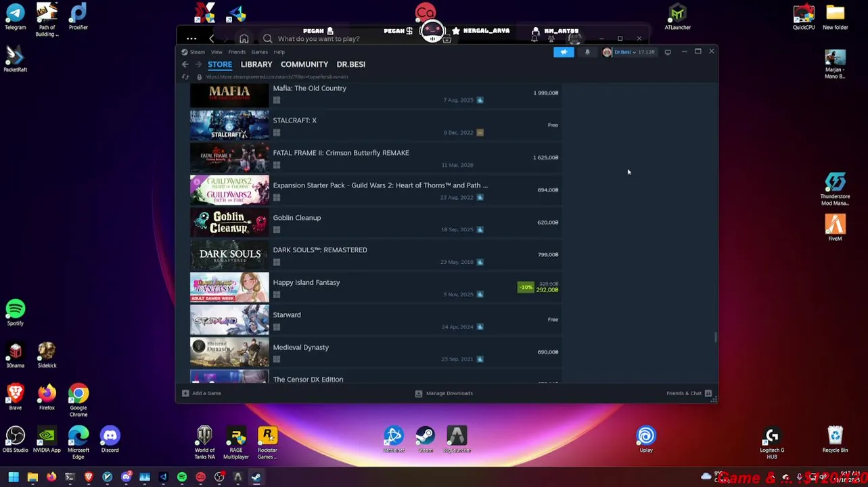Launch the Spotify desktop icon
The width and height of the screenshot is (868, 487).
coord(15,313)
